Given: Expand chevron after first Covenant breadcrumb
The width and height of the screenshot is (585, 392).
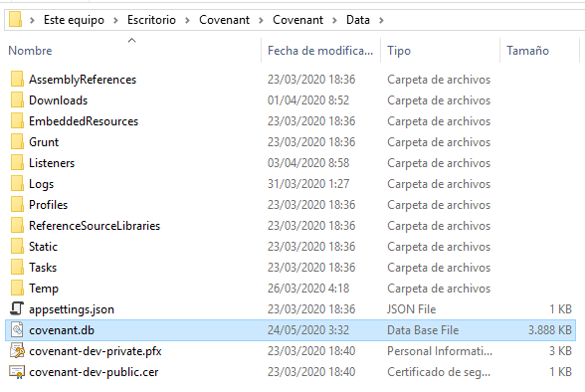Looking at the screenshot, I should (x=261, y=20).
